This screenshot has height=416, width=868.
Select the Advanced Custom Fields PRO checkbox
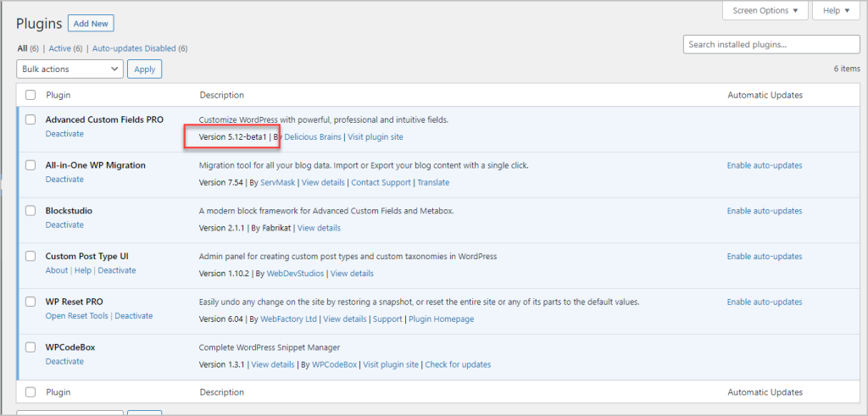[31, 119]
